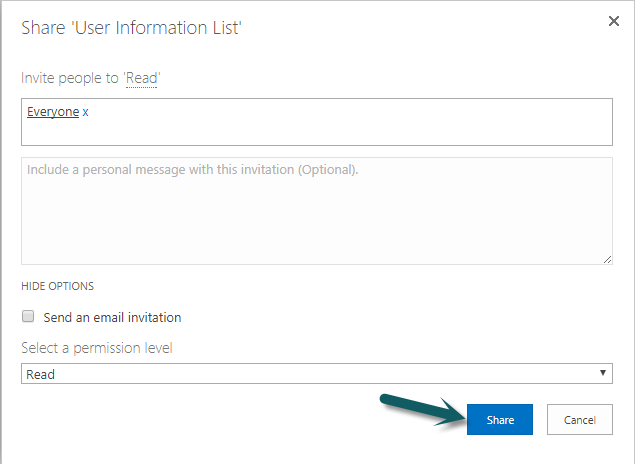The height and width of the screenshot is (464, 635).
Task: Click the permission dropdown's black arrow
Action: (x=603, y=373)
